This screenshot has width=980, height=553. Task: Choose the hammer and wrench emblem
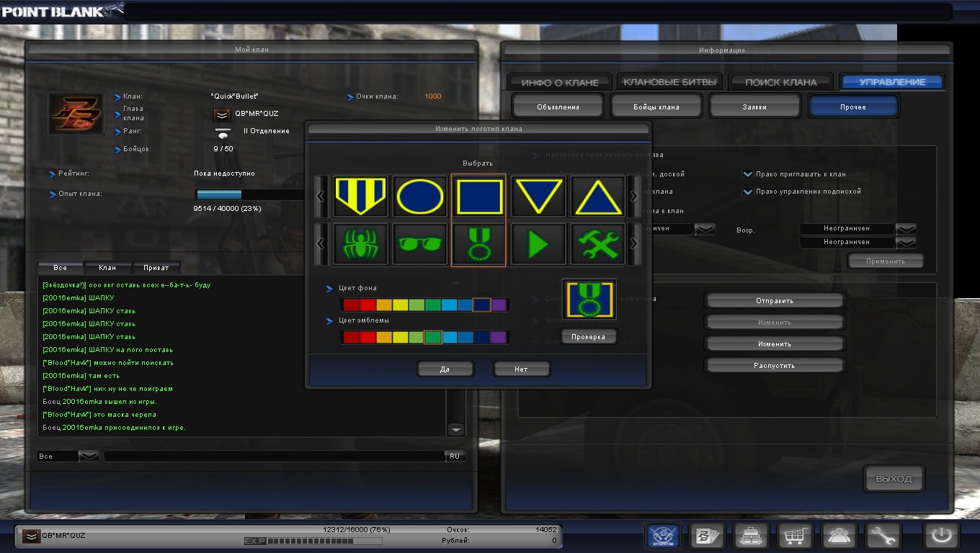pos(600,245)
